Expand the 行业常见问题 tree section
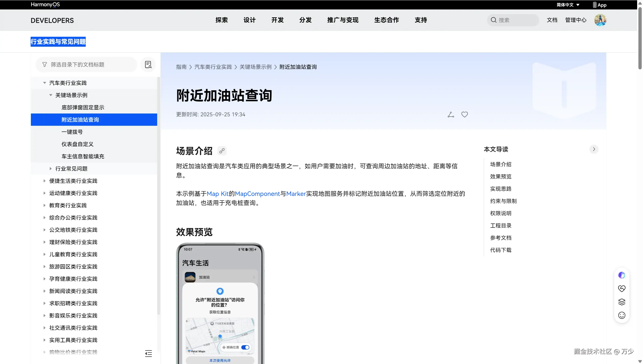This screenshot has height=364, width=643. coord(51,168)
